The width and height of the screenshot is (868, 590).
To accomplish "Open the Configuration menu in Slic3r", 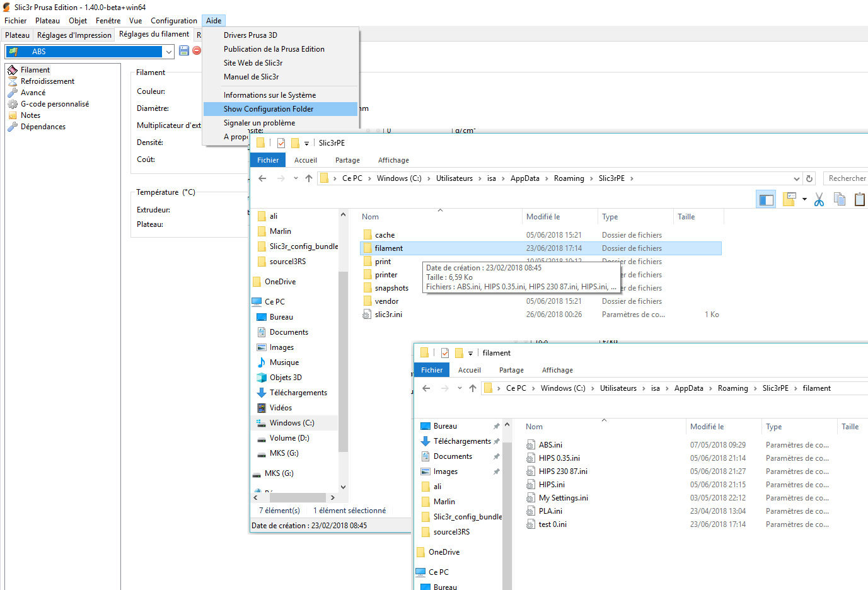I will 174,21.
